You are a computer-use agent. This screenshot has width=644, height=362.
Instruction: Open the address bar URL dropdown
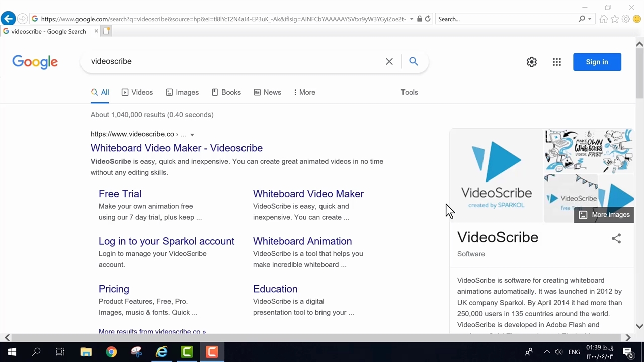pyautogui.click(x=412, y=19)
